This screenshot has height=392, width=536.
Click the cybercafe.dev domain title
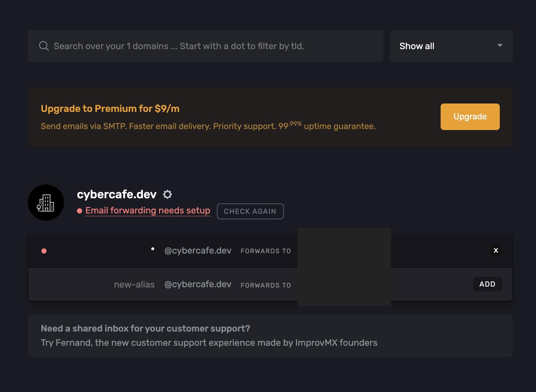pos(117,194)
